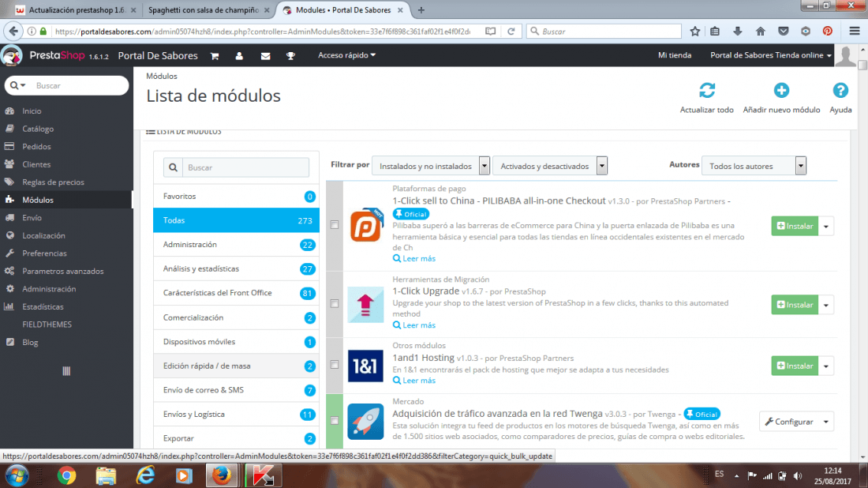The width and height of the screenshot is (868, 488).
Task: Open the messages envelope icon in header
Action: coord(266,56)
